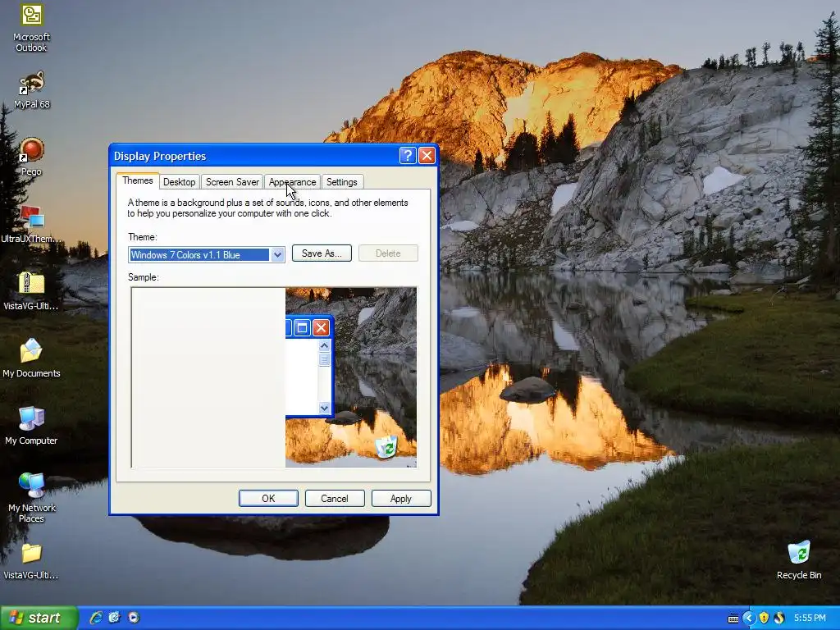Click the sample window's red close button
This screenshot has width=840, height=630.
click(x=321, y=327)
